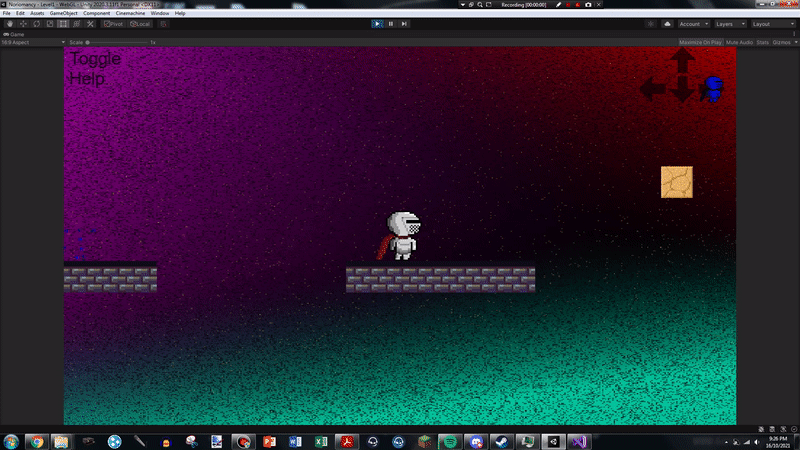Toggle Gizmos in Game view

(x=781, y=42)
